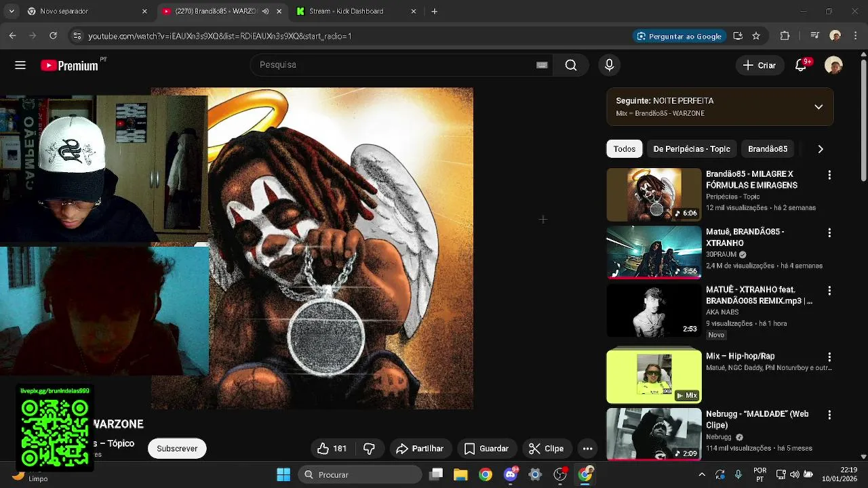Open options for XTRANHO REMIX.mp3 video
Viewport: 868px width, 488px height.
coord(829,290)
